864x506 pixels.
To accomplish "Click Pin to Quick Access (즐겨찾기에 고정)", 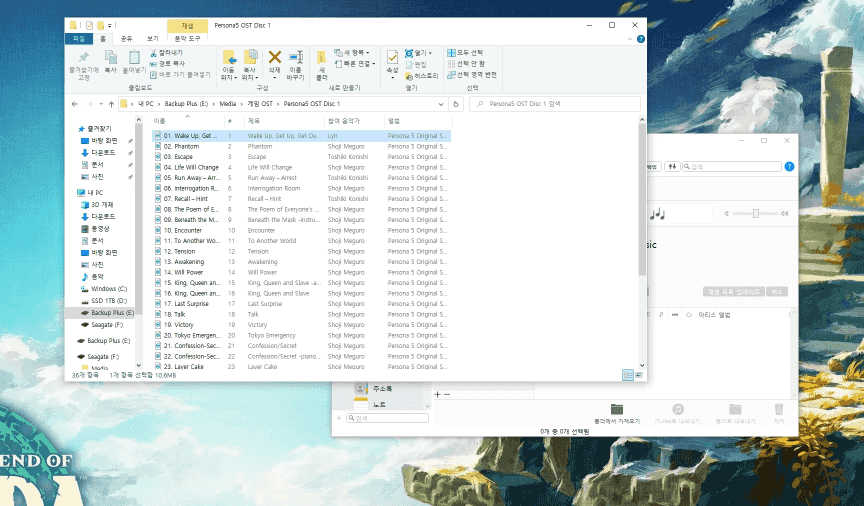I will [84, 64].
